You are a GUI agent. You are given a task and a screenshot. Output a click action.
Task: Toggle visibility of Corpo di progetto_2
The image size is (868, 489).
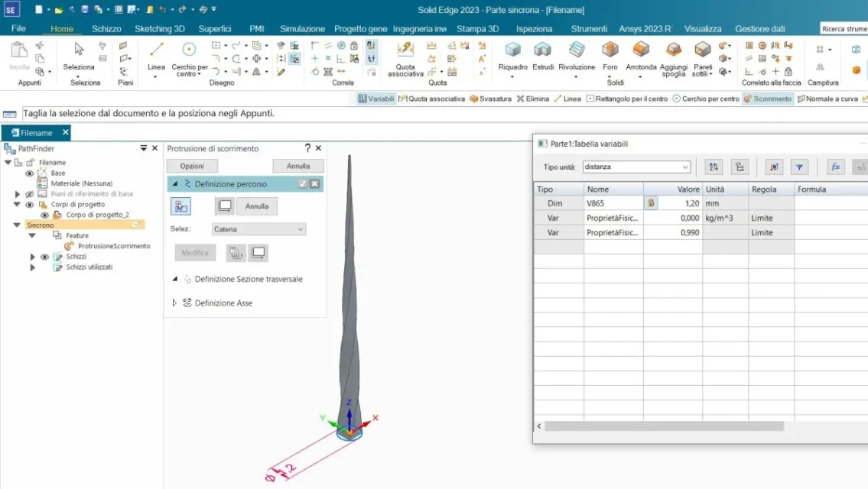(44, 215)
